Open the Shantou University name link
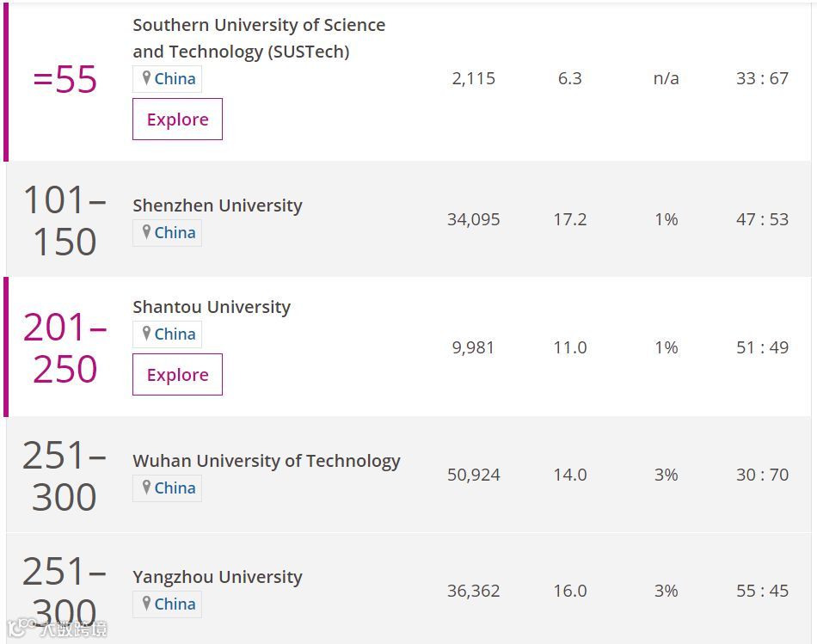The image size is (817, 644). [212, 307]
